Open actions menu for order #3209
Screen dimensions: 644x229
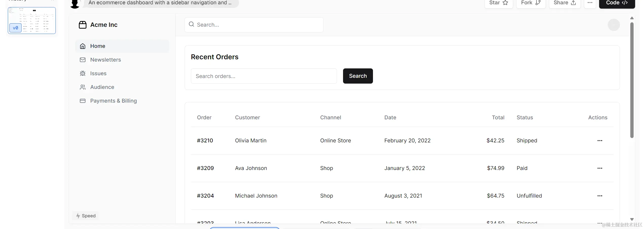click(600, 168)
